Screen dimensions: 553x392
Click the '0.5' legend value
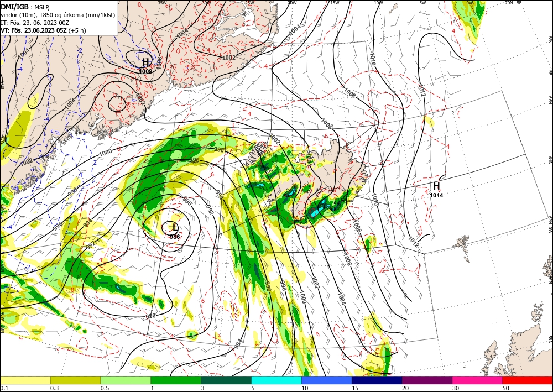[x=105, y=388]
